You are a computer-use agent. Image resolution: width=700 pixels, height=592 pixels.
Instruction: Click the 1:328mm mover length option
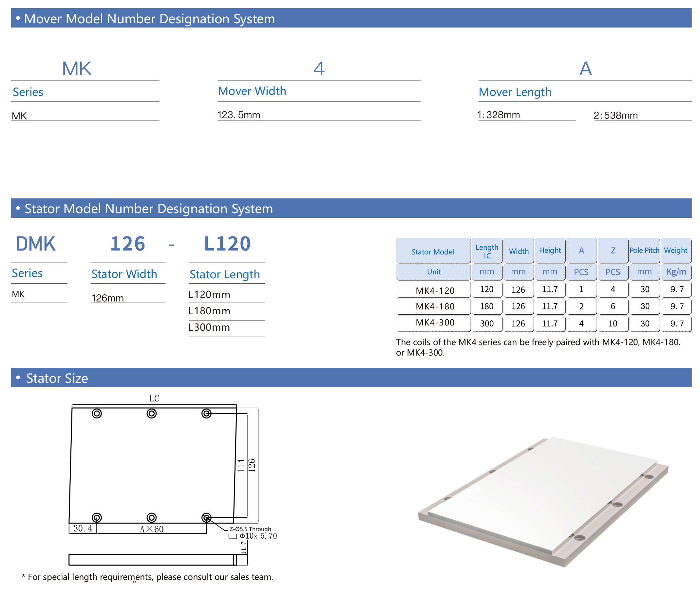pyautogui.click(x=498, y=115)
